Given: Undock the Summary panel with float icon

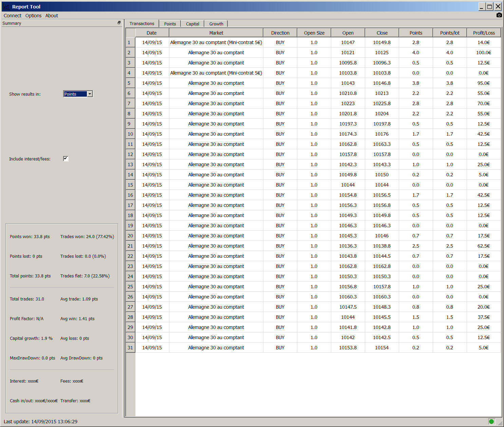Looking at the screenshot, I should (119, 23).
